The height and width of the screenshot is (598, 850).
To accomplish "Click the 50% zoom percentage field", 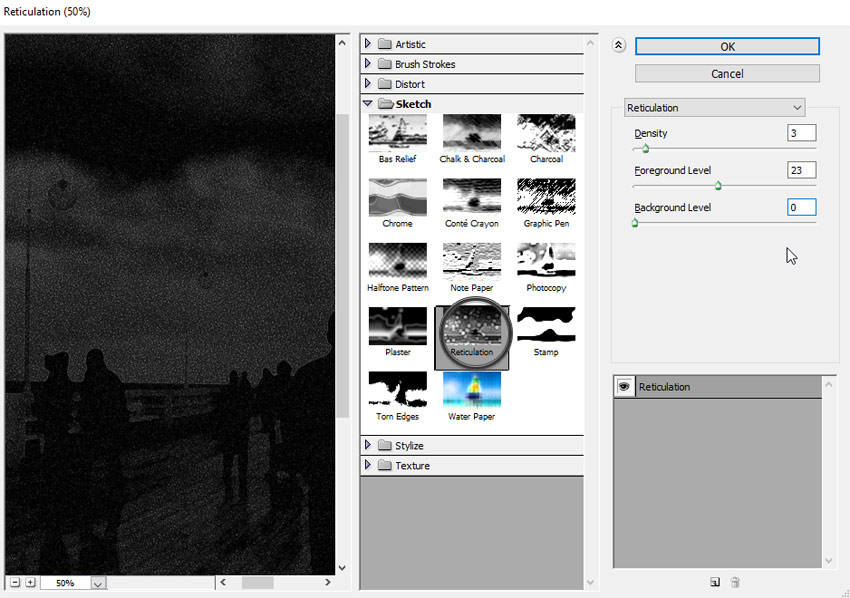I will (65, 583).
